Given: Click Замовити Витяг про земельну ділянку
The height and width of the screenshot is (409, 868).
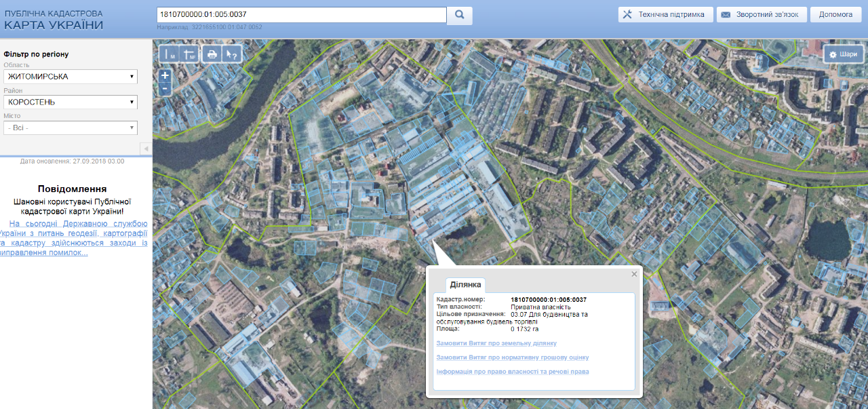Looking at the screenshot, I should pyautogui.click(x=496, y=343).
